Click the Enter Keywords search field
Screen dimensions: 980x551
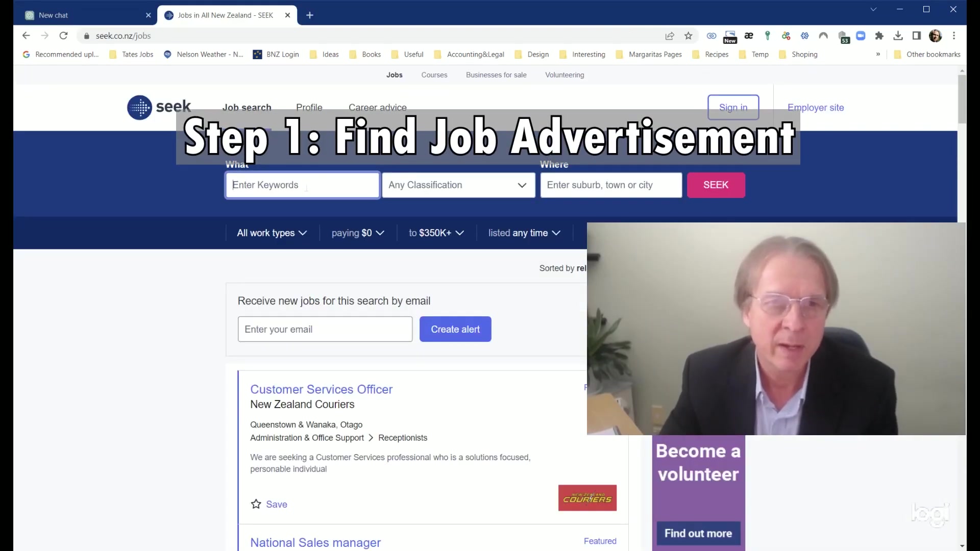tap(303, 185)
